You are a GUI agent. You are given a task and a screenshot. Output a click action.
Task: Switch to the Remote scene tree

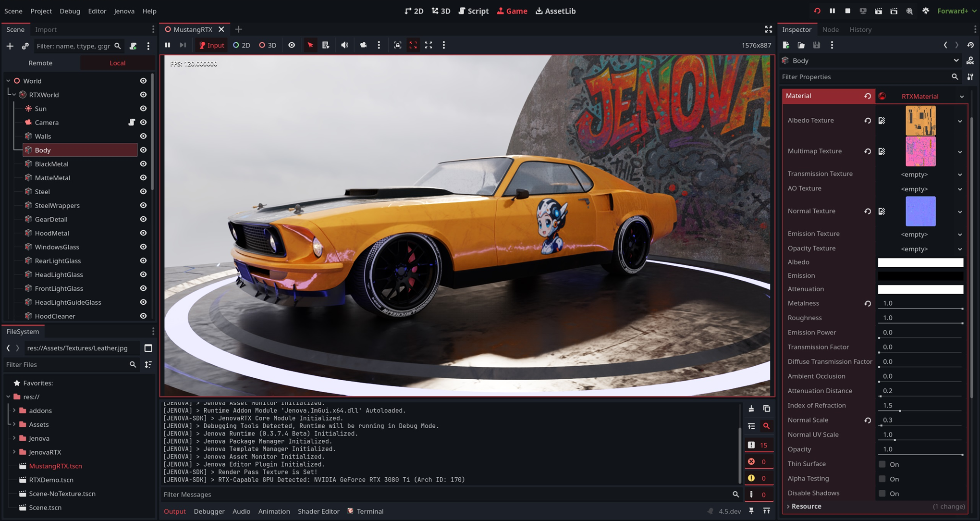coord(40,63)
